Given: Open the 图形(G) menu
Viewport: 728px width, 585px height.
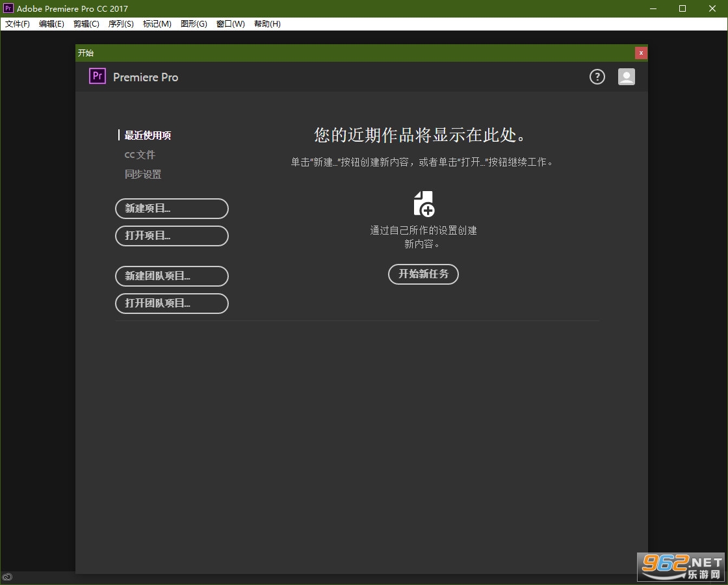Looking at the screenshot, I should tap(194, 24).
